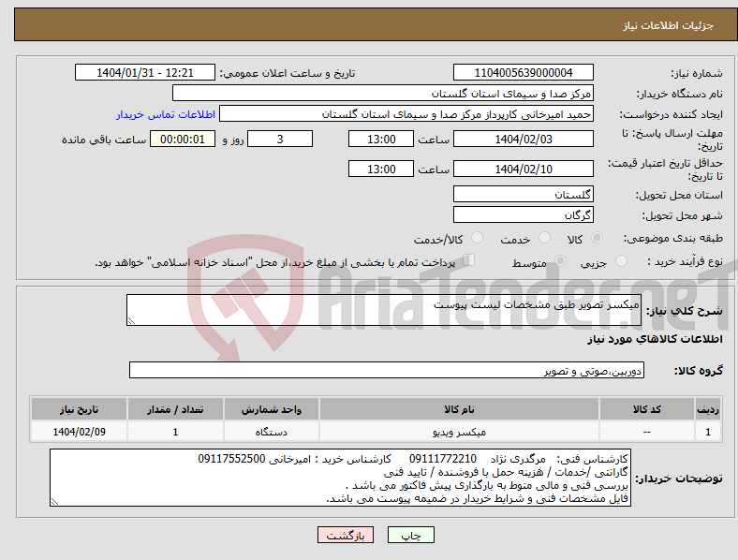The width and height of the screenshot is (738, 560).
Task: Click the remaining days field showing 3
Action: 280,139
